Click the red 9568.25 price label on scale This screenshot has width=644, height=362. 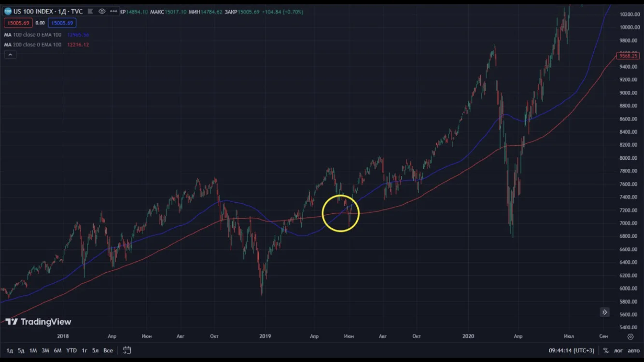pos(628,56)
